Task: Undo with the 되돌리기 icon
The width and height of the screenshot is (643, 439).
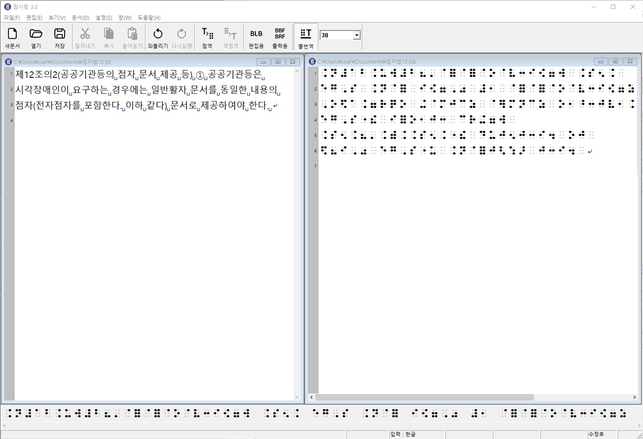Action: coord(158,38)
